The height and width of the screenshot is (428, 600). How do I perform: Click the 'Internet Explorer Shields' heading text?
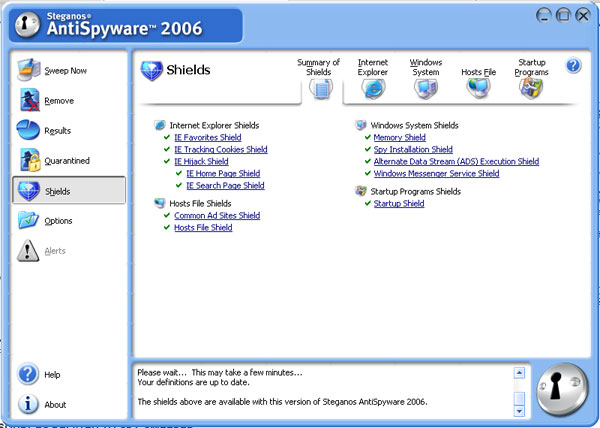[214, 125]
